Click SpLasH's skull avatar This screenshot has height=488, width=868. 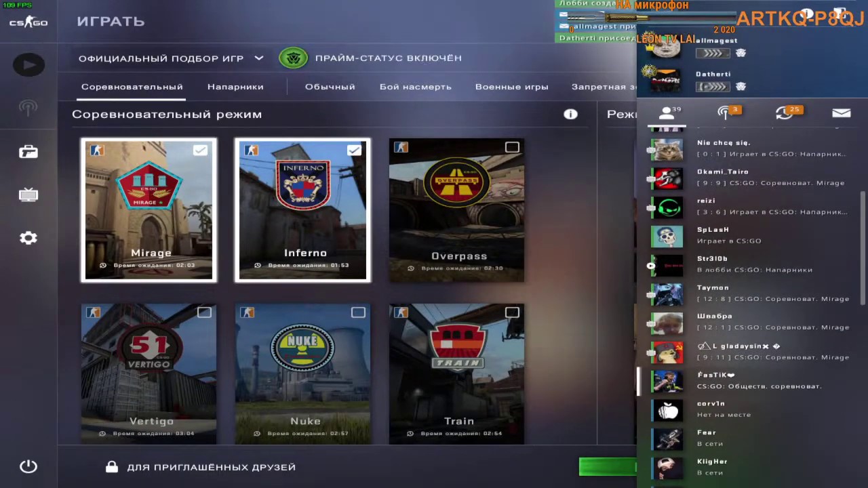[x=667, y=236]
